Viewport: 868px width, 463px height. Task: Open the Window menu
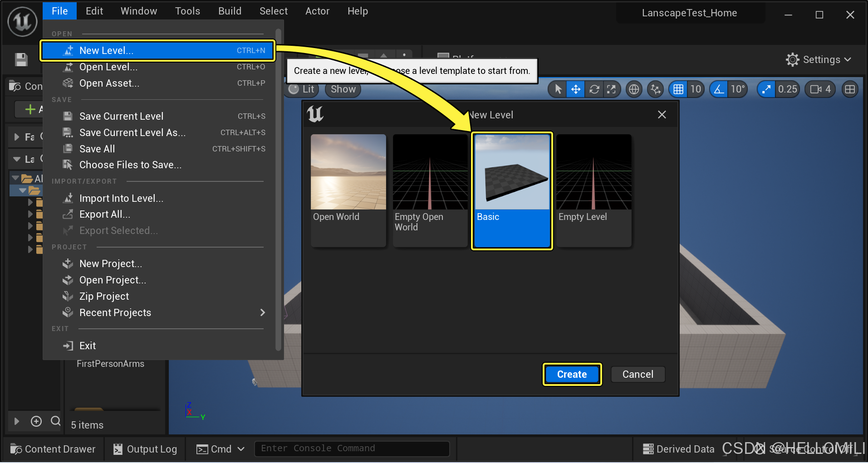point(139,11)
